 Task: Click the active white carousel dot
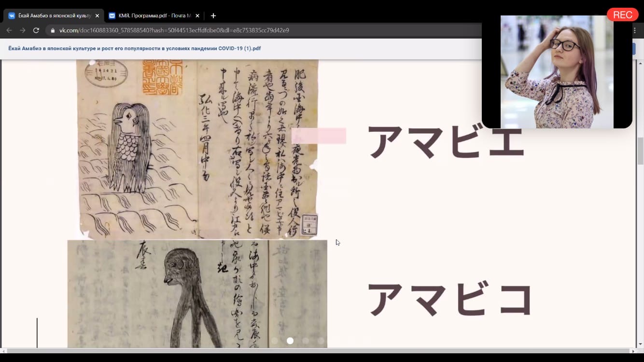click(x=290, y=341)
